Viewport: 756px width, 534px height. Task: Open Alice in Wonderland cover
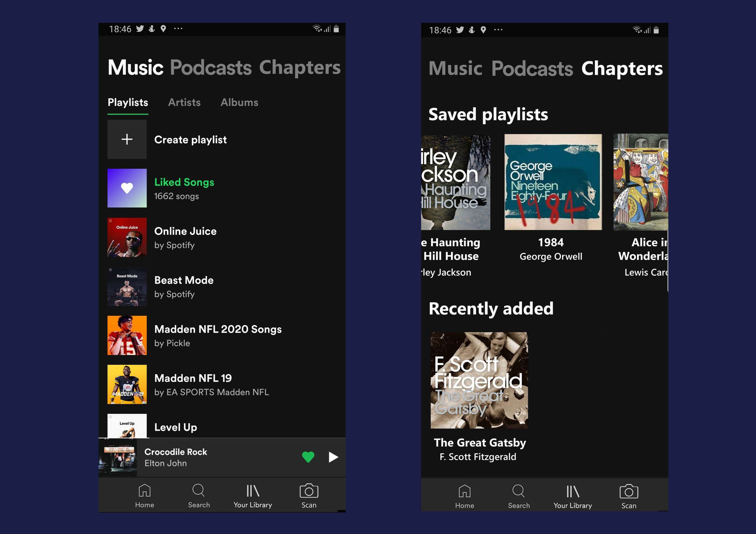[641, 182]
